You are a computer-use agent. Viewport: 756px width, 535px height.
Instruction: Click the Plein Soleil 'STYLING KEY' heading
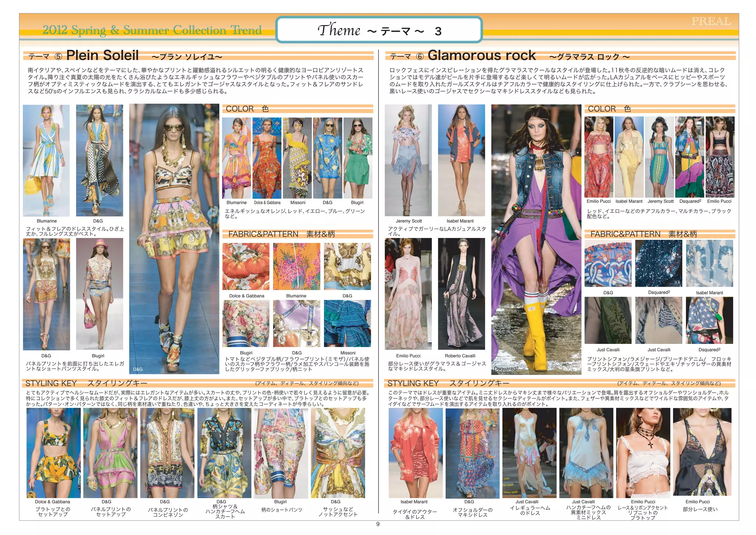(51, 383)
